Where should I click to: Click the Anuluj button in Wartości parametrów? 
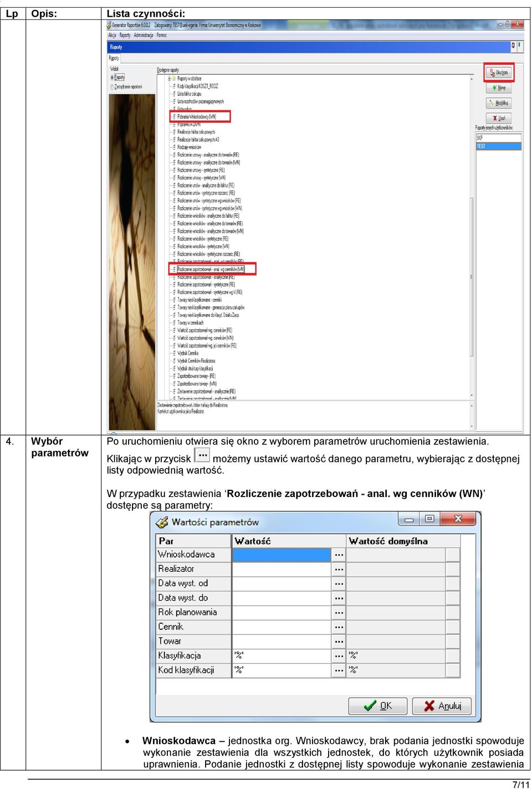[442, 706]
